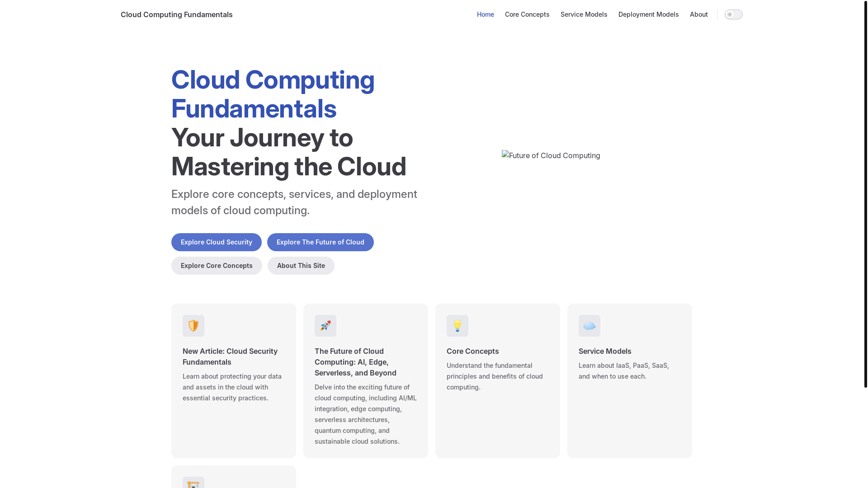
Task: Open the New Article: Cloud Security Fundamentals heading
Action: click(x=230, y=357)
